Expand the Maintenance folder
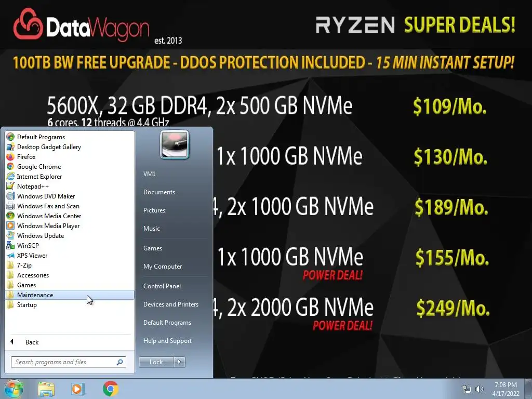The width and height of the screenshot is (532, 399). click(x=70, y=295)
